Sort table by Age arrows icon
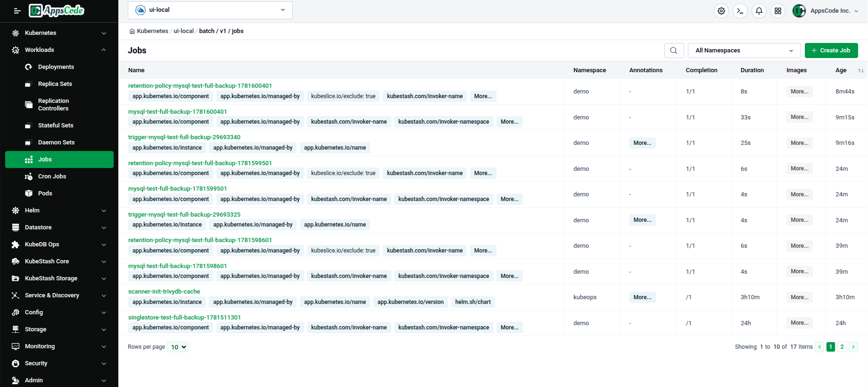Viewport: 868px width, 387px height. pos(861,70)
